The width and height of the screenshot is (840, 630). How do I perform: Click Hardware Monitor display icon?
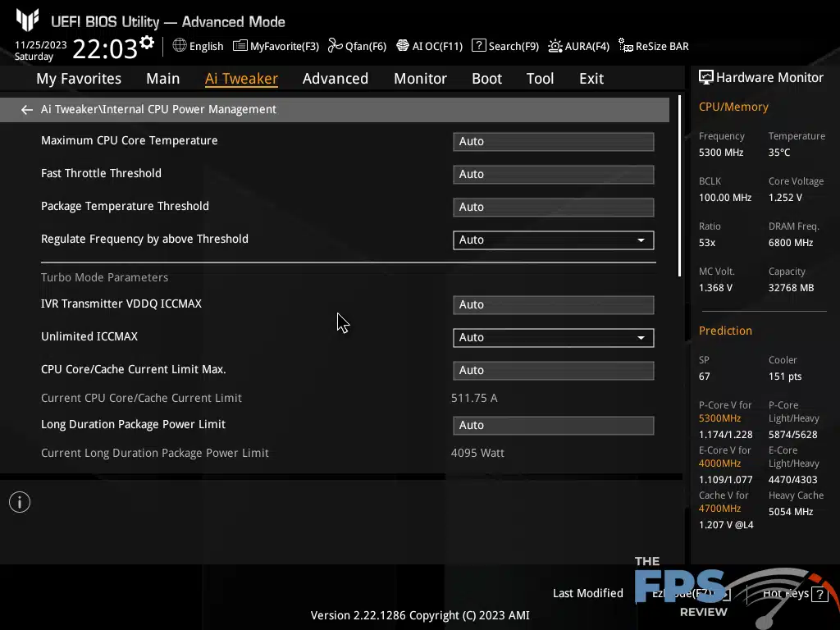(x=706, y=78)
